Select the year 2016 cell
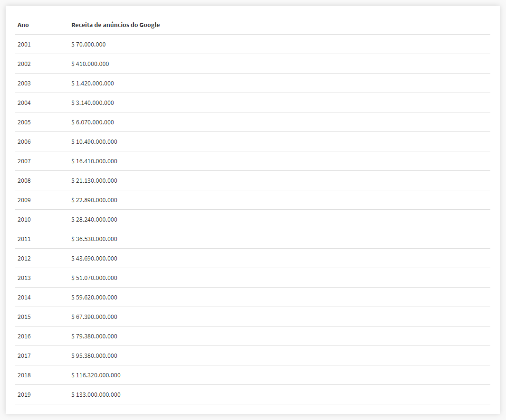This screenshot has height=420, width=506. tap(24, 336)
